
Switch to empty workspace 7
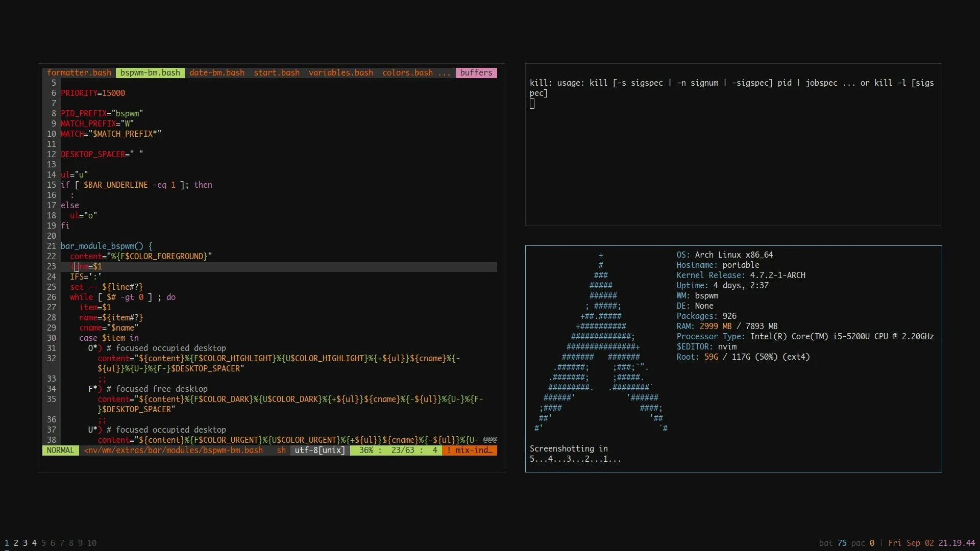coord(62,543)
